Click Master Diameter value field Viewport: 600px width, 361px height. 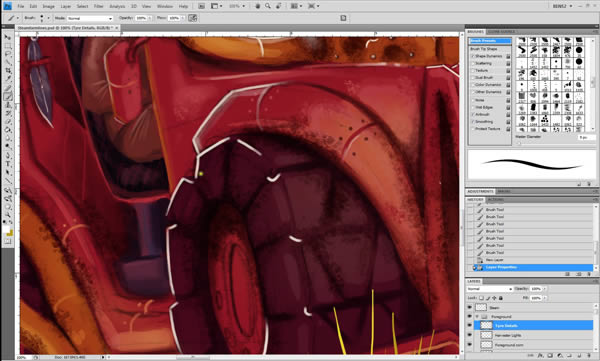click(586, 137)
